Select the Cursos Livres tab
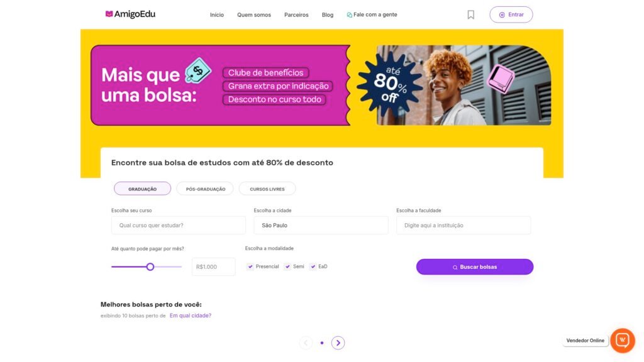Image resolution: width=644 pixels, height=362 pixels. click(x=267, y=189)
